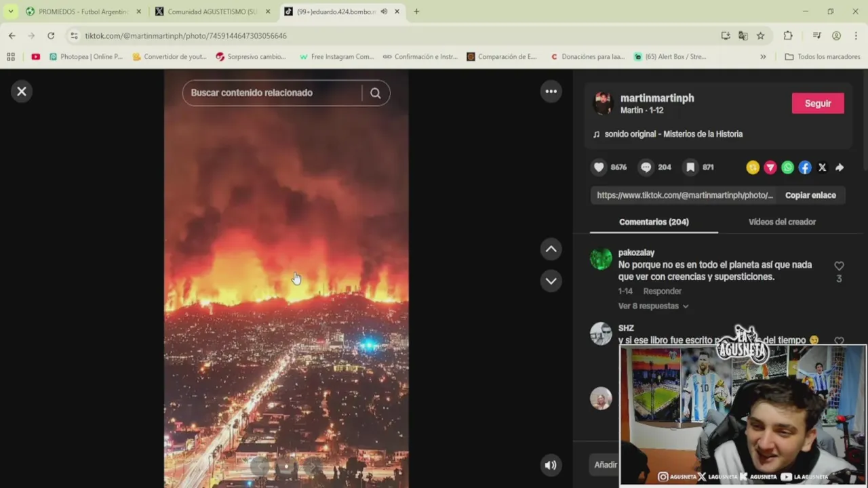The height and width of the screenshot is (488, 868).
Task: Open SHZ commenter username
Action: [x=626, y=328]
